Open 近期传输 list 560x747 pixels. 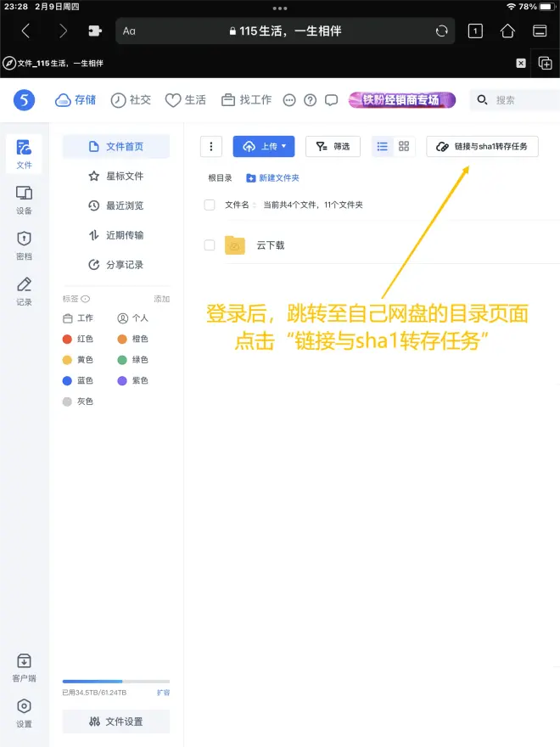[116, 235]
